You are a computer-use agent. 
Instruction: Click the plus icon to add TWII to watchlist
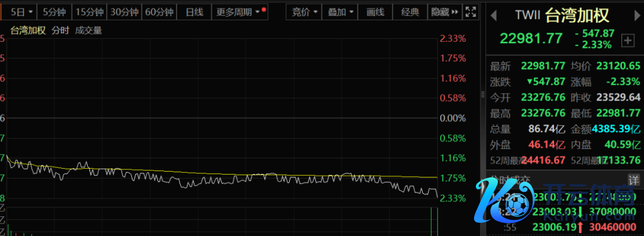point(627,40)
